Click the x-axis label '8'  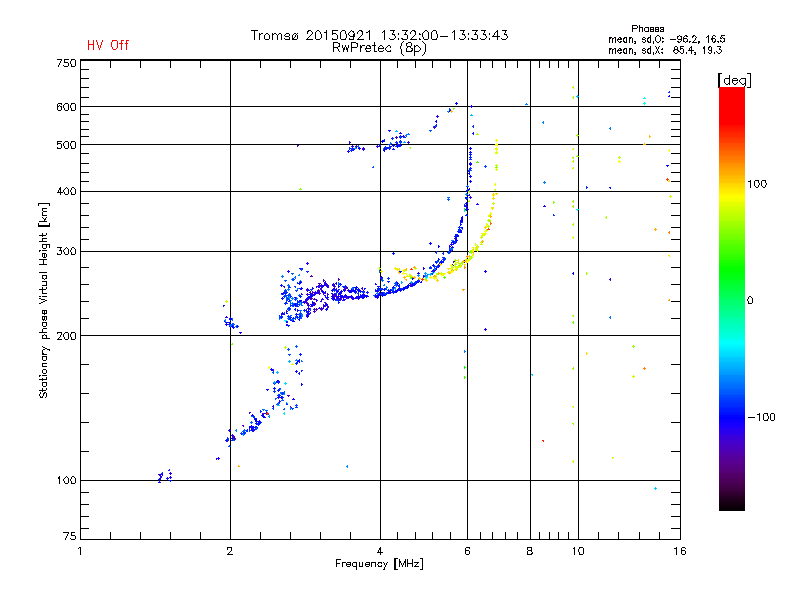pos(530,551)
